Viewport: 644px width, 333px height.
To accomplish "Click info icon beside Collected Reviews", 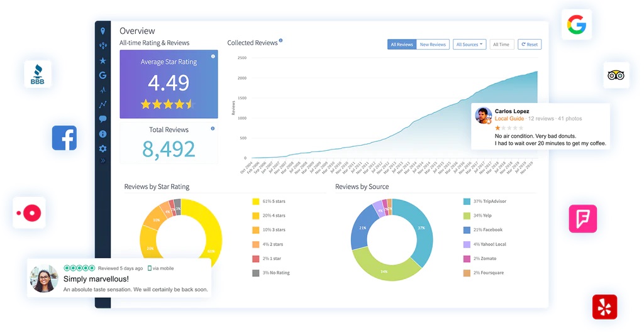I will [281, 40].
